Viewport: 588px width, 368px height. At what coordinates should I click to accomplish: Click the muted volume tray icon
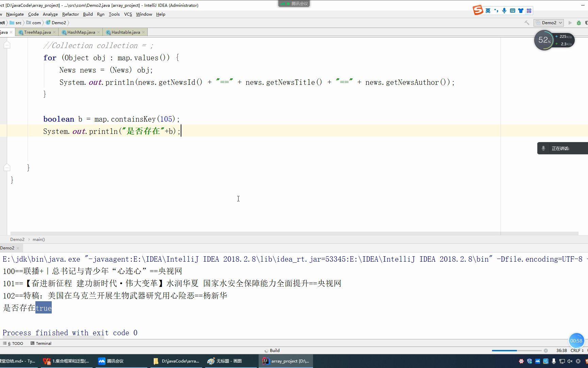pos(570,361)
